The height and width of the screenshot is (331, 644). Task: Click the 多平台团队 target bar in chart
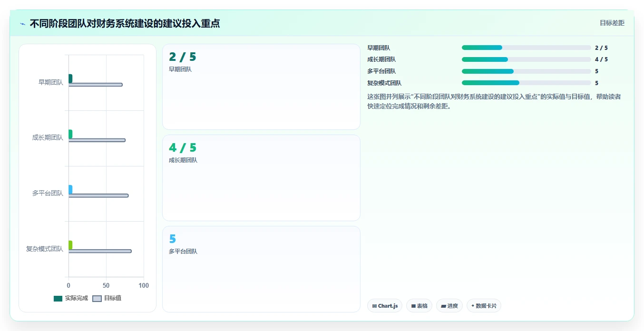pos(98,195)
